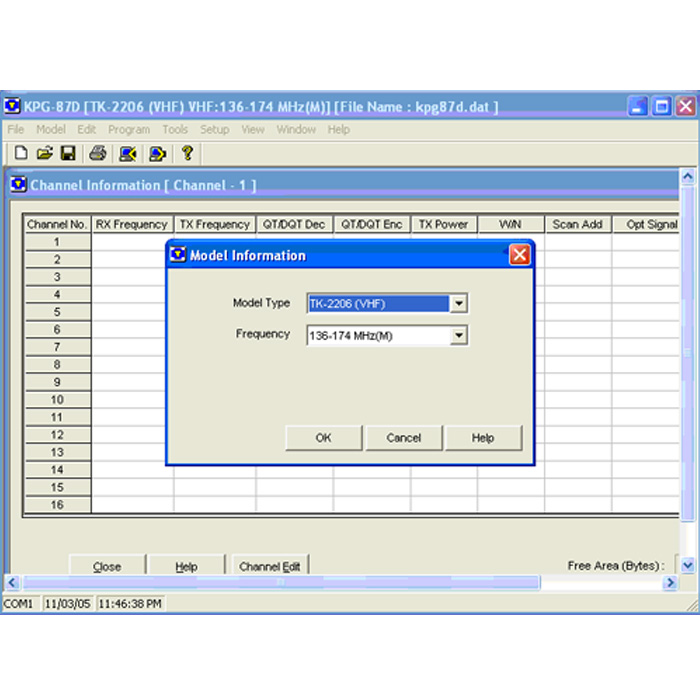The height and width of the screenshot is (700, 700).
Task: Click the New file toolbar icon
Action: click(x=21, y=153)
